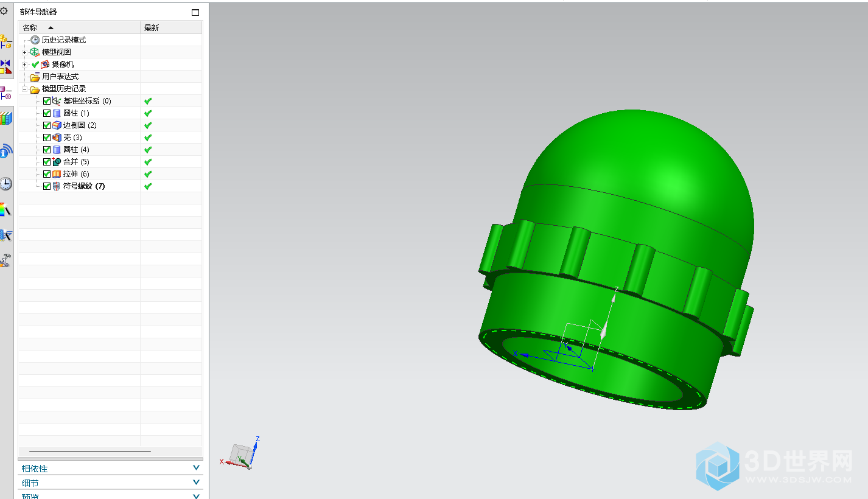Screen dimensions: 868x499
Task: Click the 圆柱 (4) cylinder icon
Action: pyautogui.click(x=57, y=150)
